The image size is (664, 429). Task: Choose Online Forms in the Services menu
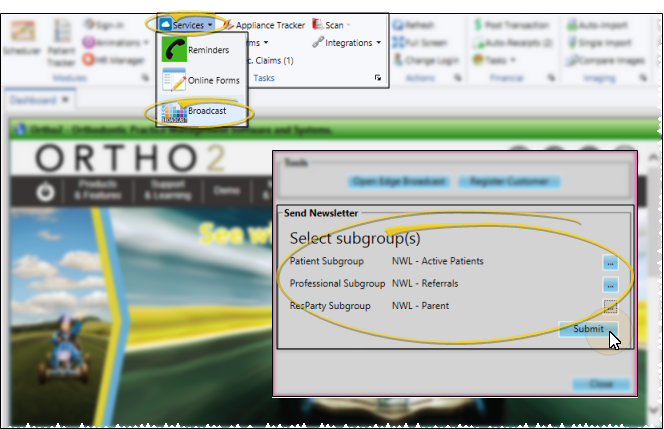214,81
